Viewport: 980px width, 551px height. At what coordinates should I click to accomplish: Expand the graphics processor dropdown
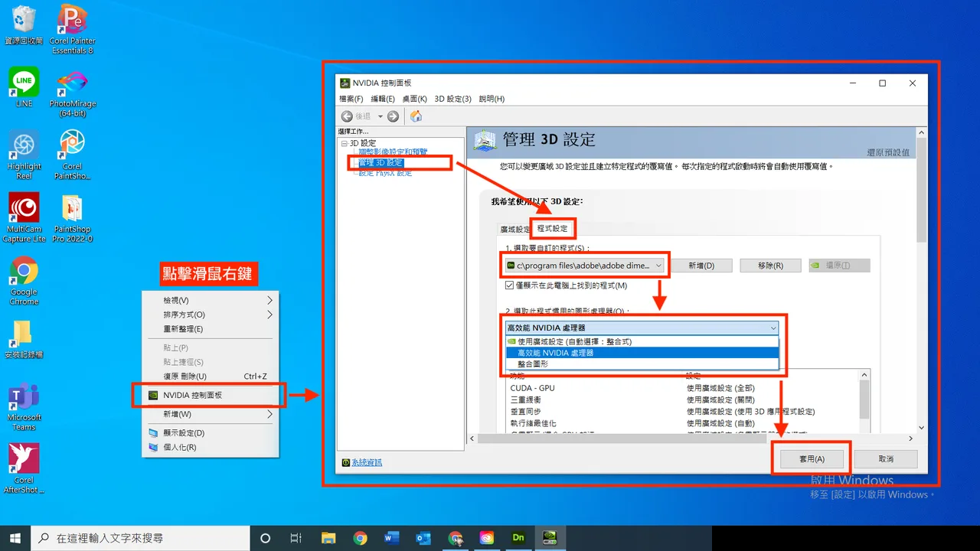(642, 328)
